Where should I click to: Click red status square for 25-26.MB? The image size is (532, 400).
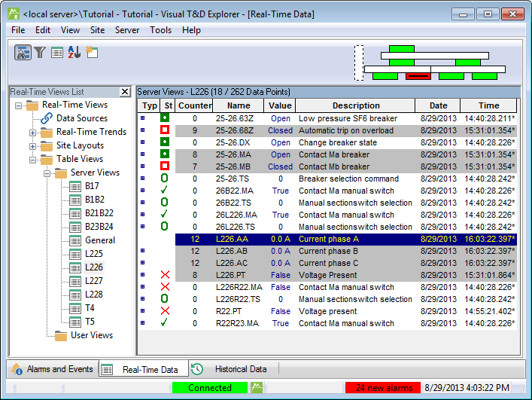165,166
